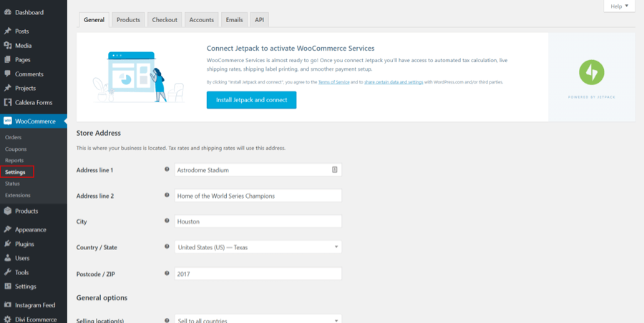Click the General options heading text
This screenshot has width=644, height=323.
(x=102, y=297)
